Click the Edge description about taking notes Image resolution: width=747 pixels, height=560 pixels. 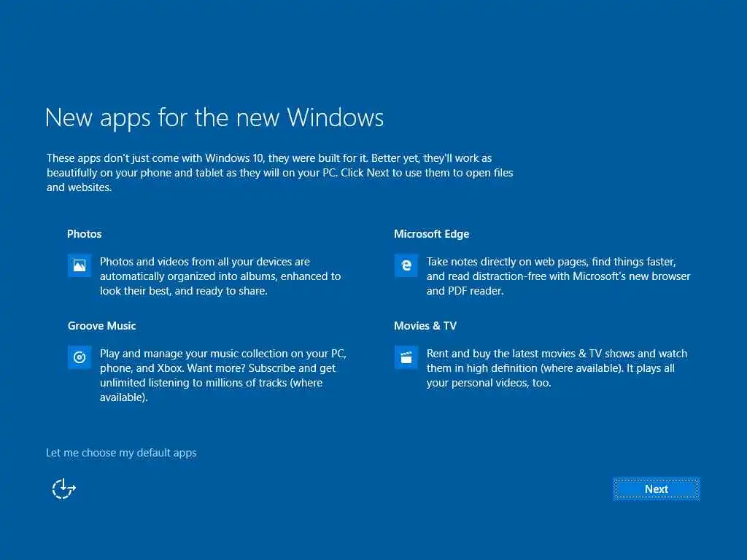point(558,276)
